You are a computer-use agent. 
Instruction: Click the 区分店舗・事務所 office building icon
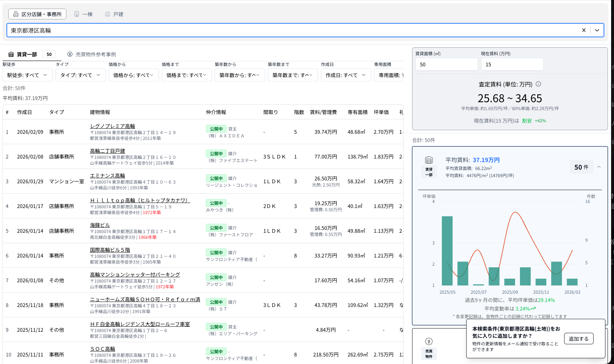tap(16, 14)
